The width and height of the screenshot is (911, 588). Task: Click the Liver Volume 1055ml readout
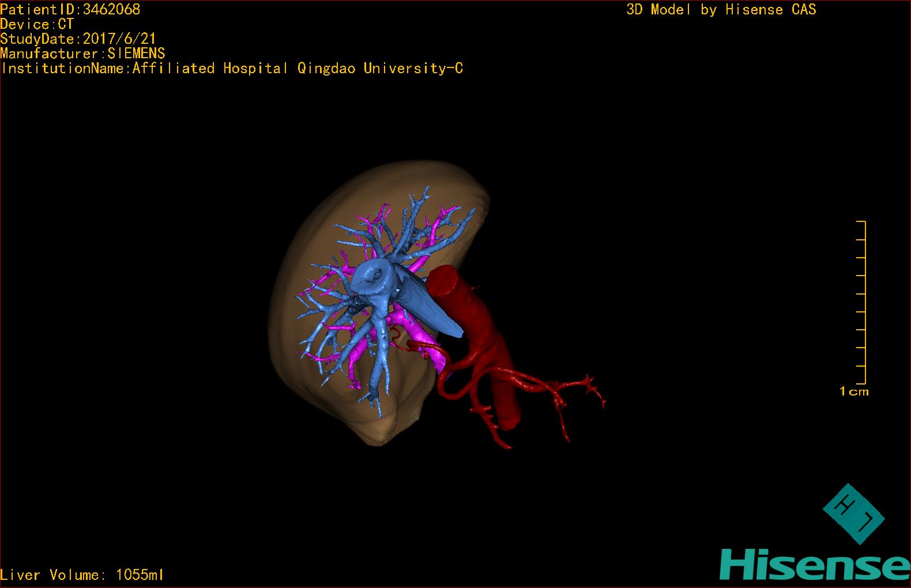[x=82, y=575]
